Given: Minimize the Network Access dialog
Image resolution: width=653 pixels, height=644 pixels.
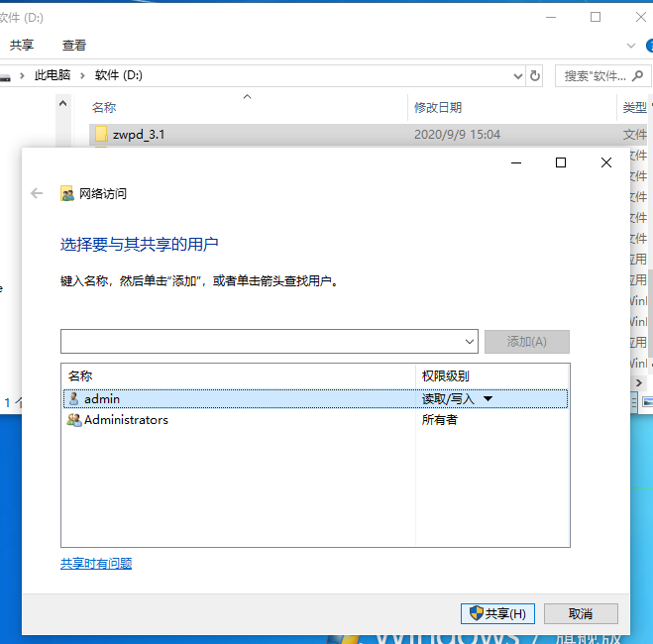Looking at the screenshot, I should (x=516, y=162).
